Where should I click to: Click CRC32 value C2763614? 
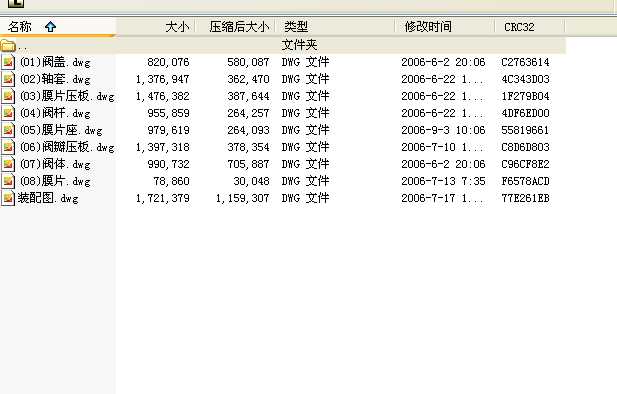(525, 62)
